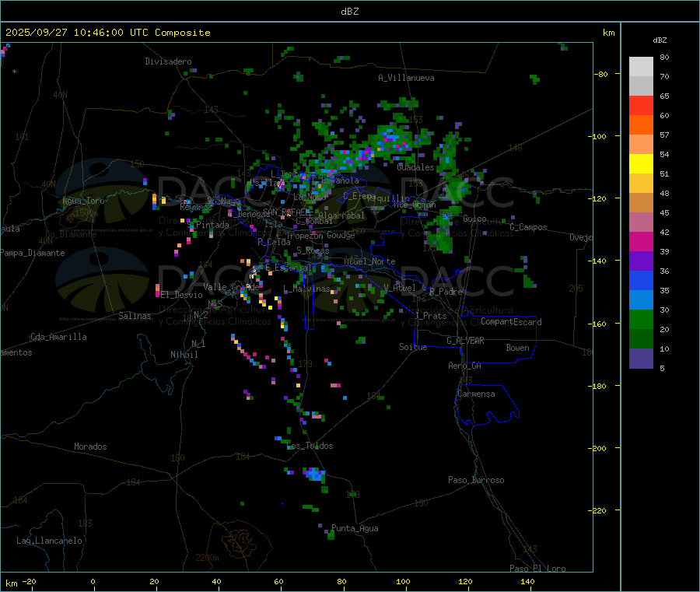This screenshot has width=700, height=592.
Task: Click the timestamp 2025/09/27 10:46:00 UTC
Action: pos(77,33)
